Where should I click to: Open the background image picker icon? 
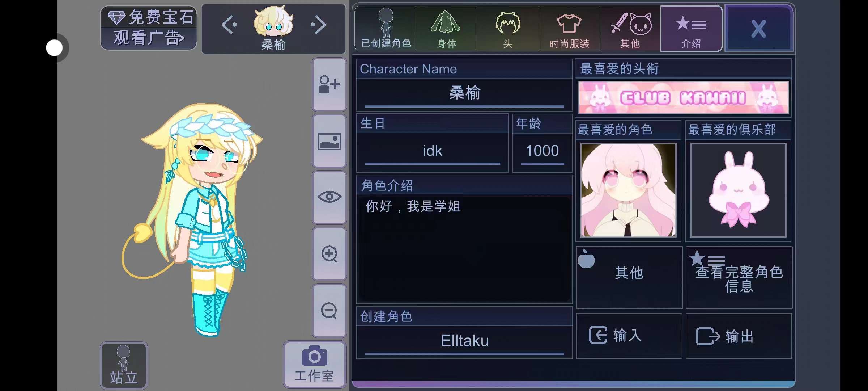click(x=329, y=141)
